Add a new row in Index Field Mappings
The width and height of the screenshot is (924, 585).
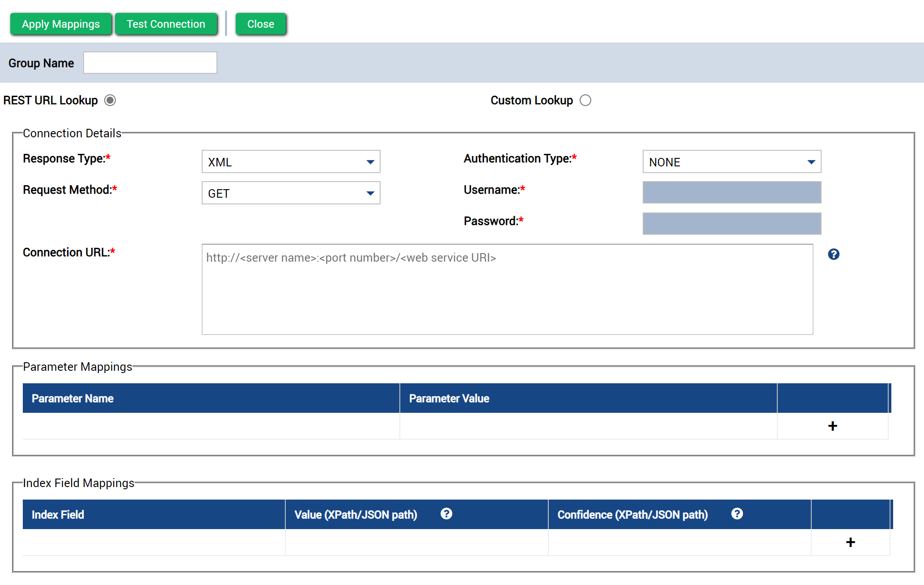(851, 542)
